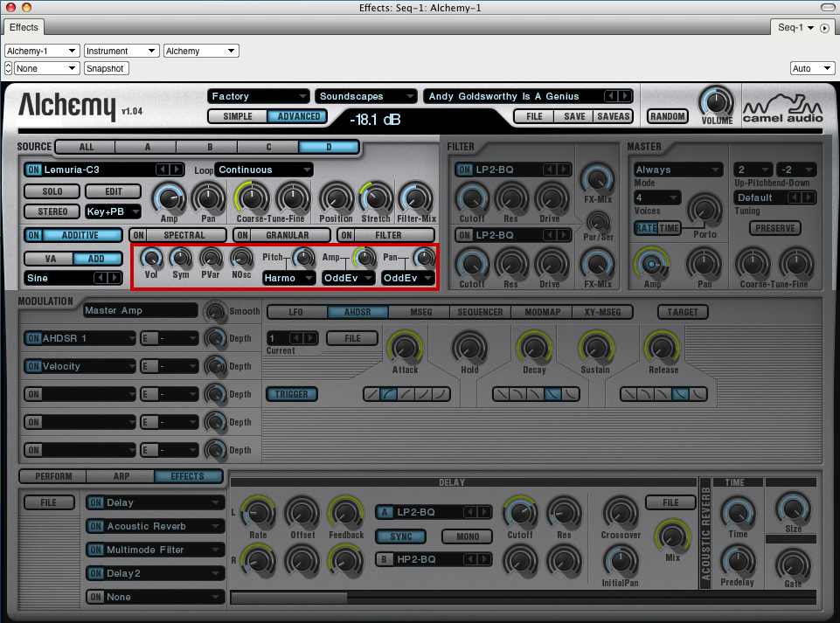Viewport: 840px width, 623px height.
Task: Switch to the SIMPLE view tab
Action: point(238,116)
